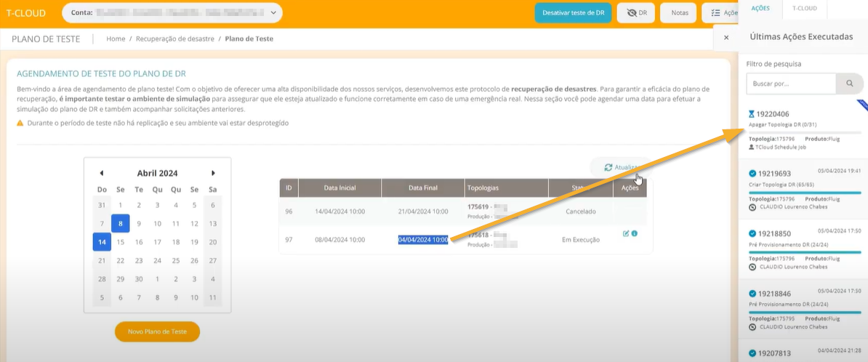
Task: Click the Home breadcrumb link
Action: pos(116,39)
